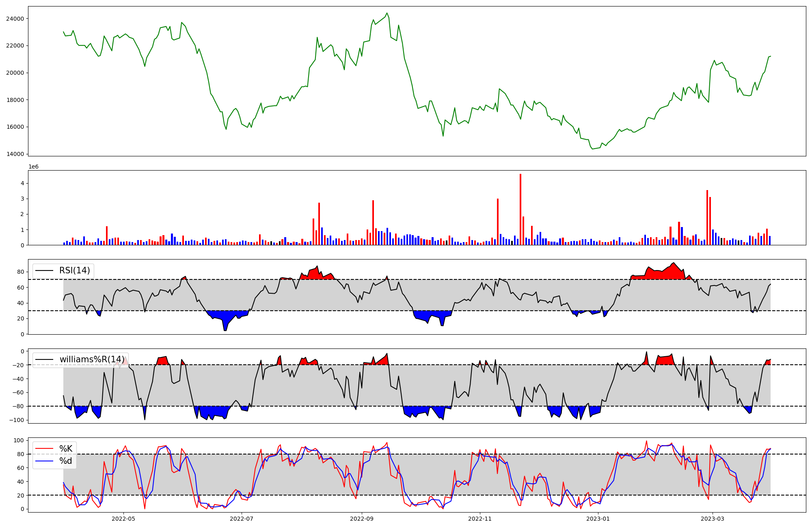Click the 2023-03 x-axis date label

(713, 519)
